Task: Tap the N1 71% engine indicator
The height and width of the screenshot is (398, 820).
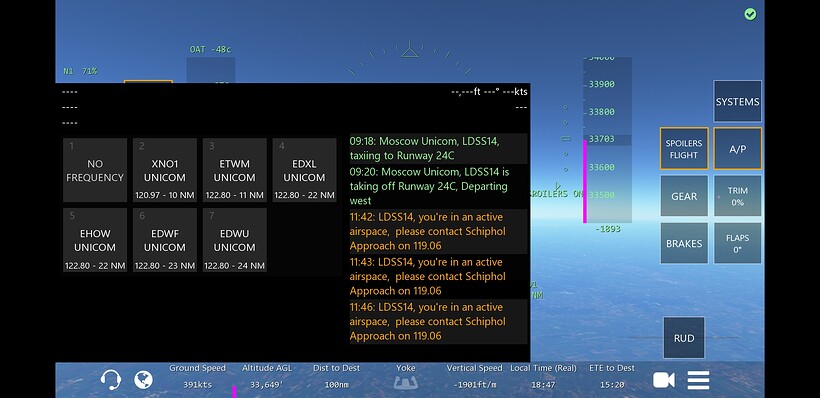Action: pos(80,71)
